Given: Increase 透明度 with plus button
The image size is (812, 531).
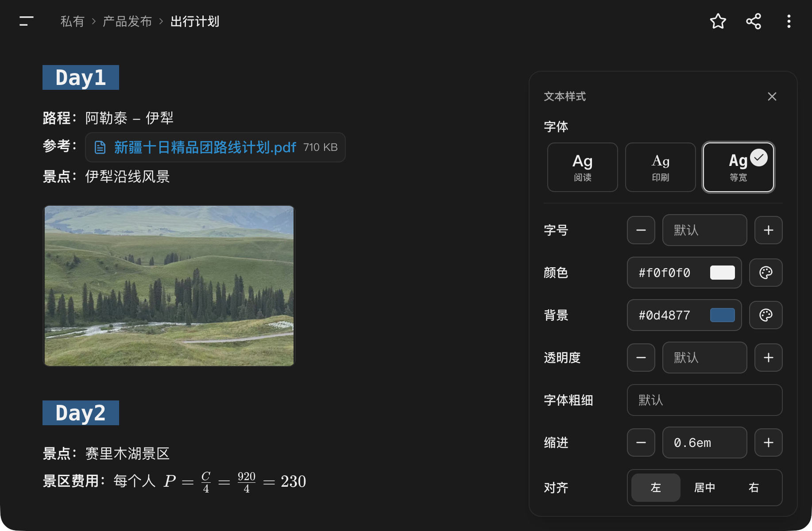Looking at the screenshot, I should point(769,358).
